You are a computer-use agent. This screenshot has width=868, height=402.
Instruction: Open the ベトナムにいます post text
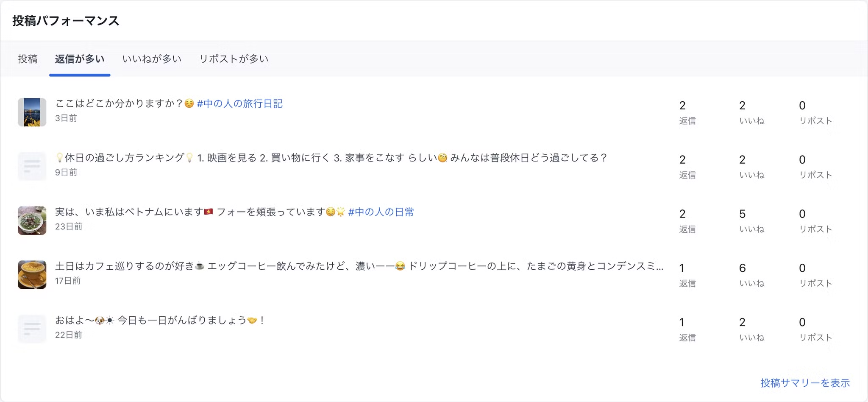pyautogui.click(x=200, y=212)
